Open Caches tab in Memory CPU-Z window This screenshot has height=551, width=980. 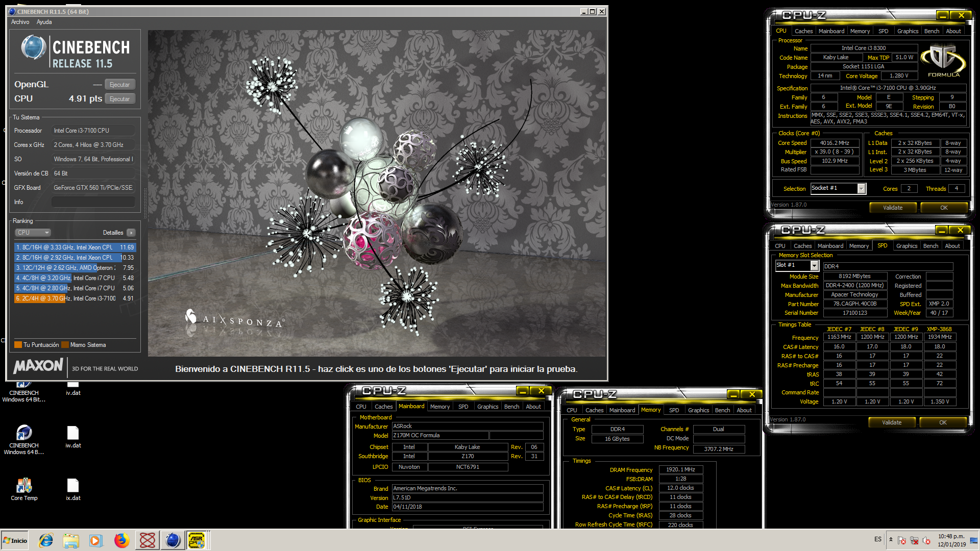[594, 410]
